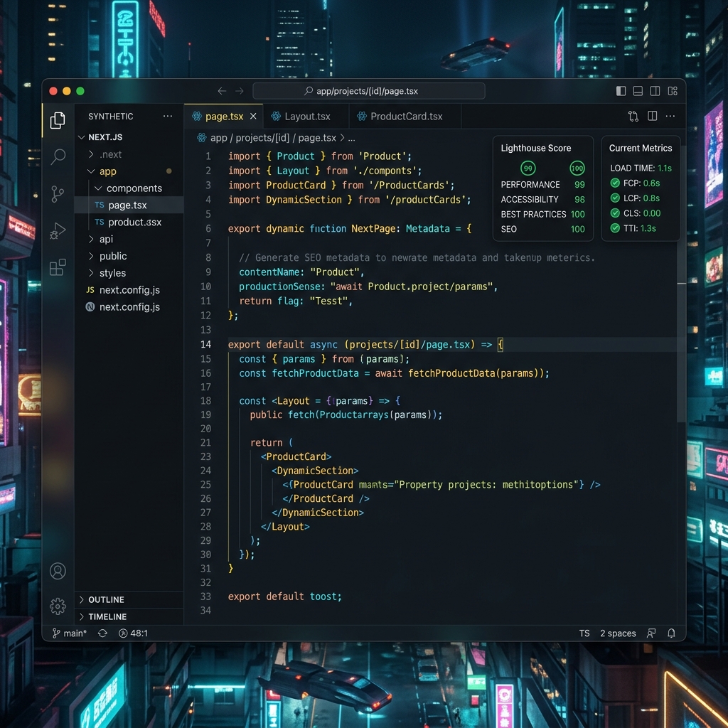
Task: Click the feedback icon in status bar
Action: (651, 633)
